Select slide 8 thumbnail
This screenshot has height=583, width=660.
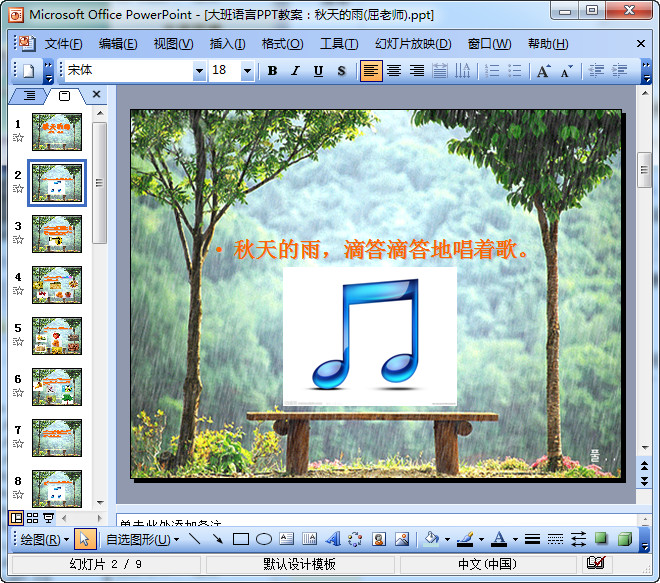tap(57, 489)
